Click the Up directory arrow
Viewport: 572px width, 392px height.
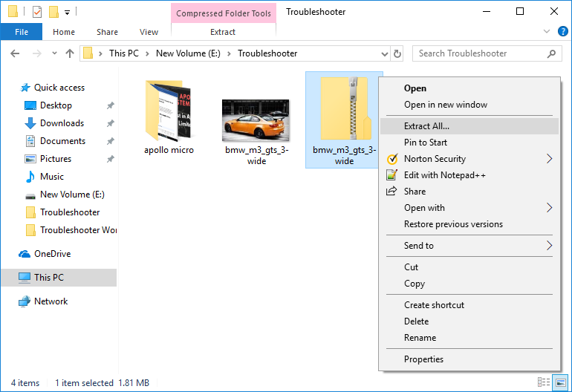click(x=70, y=53)
